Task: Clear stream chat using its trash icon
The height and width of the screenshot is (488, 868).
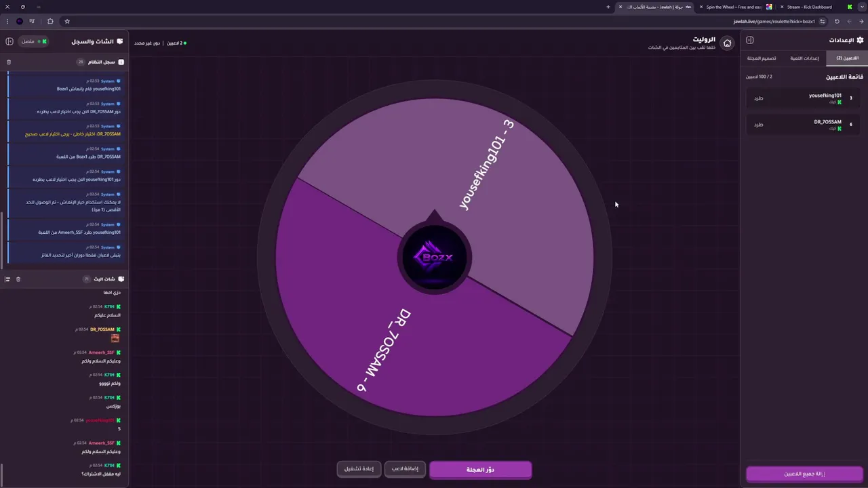Action: (x=18, y=279)
